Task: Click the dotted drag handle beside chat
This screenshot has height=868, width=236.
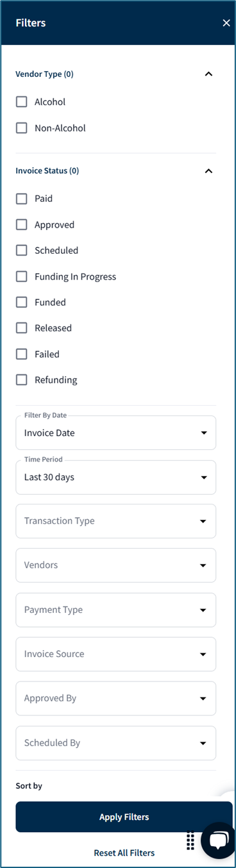Action: pyautogui.click(x=190, y=841)
